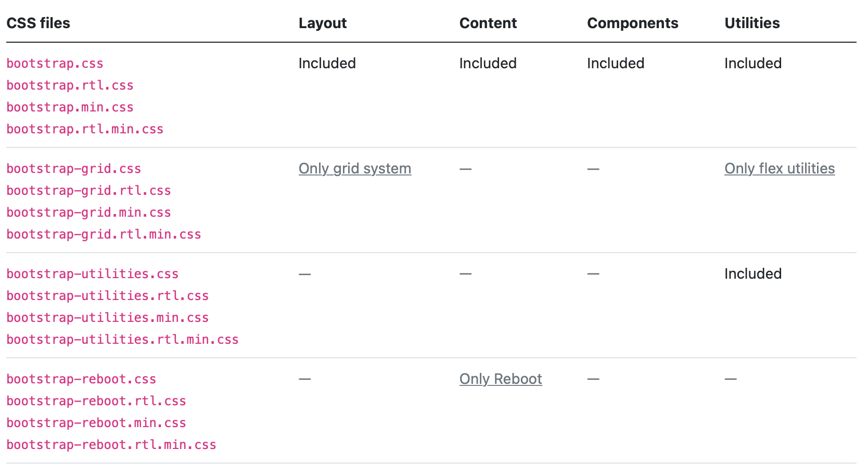Select the bootstrap-utilities.rtl.css entry
This screenshot has height=474, width=868.
pos(107,296)
